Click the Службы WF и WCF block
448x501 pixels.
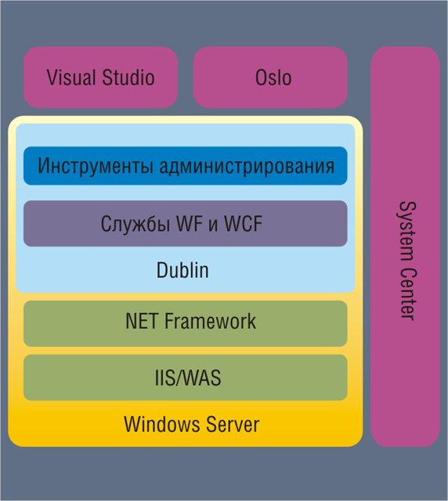tap(186, 223)
